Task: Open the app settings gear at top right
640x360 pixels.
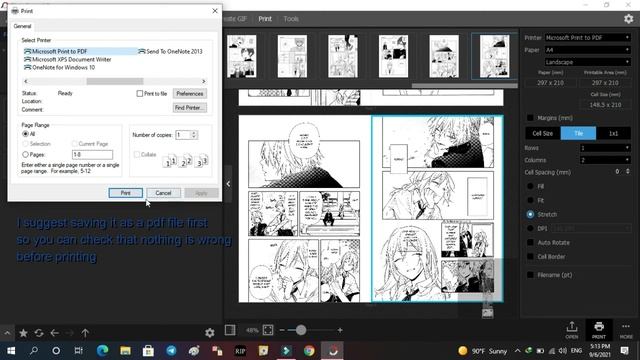Action: pyautogui.click(x=629, y=19)
